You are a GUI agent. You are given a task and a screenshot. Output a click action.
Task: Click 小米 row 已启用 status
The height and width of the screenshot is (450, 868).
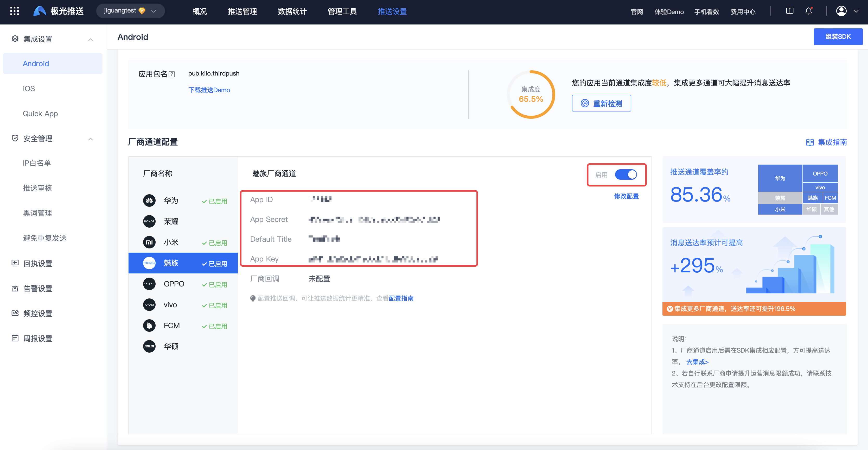(214, 243)
